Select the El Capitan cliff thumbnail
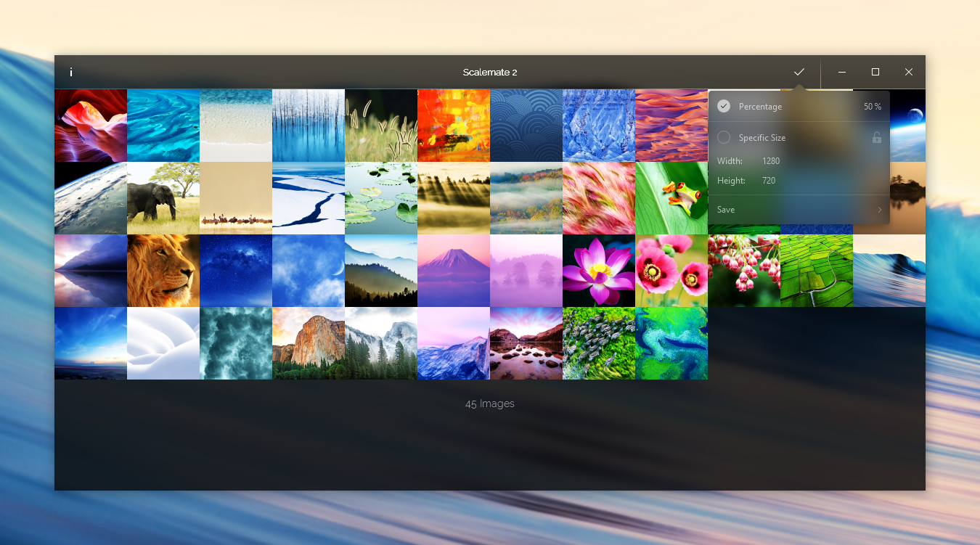The height and width of the screenshot is (545, 980). pos(309,343)
